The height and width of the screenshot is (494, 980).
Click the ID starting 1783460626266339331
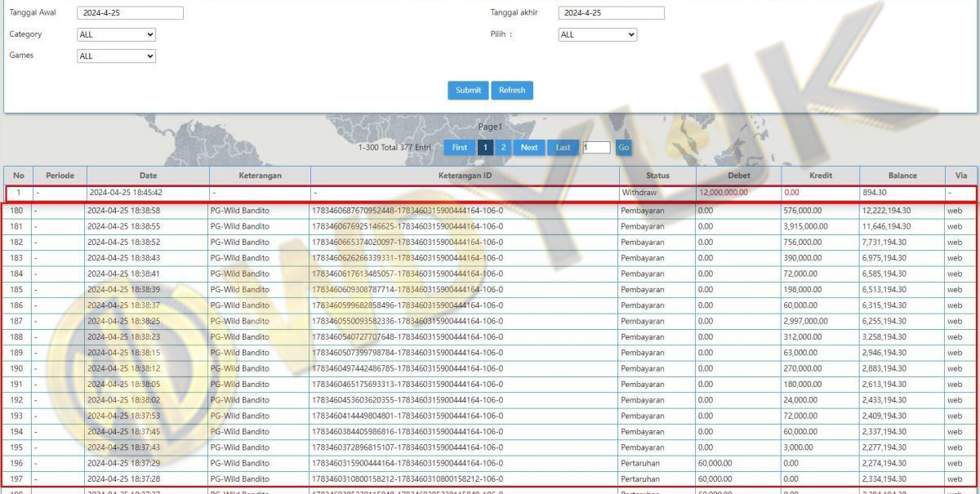pos(408,258)
